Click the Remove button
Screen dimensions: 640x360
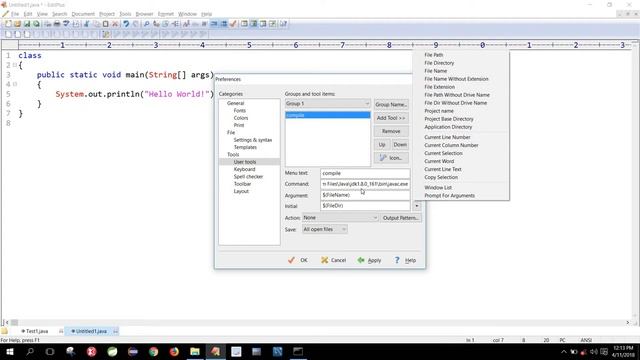point(391,131)
